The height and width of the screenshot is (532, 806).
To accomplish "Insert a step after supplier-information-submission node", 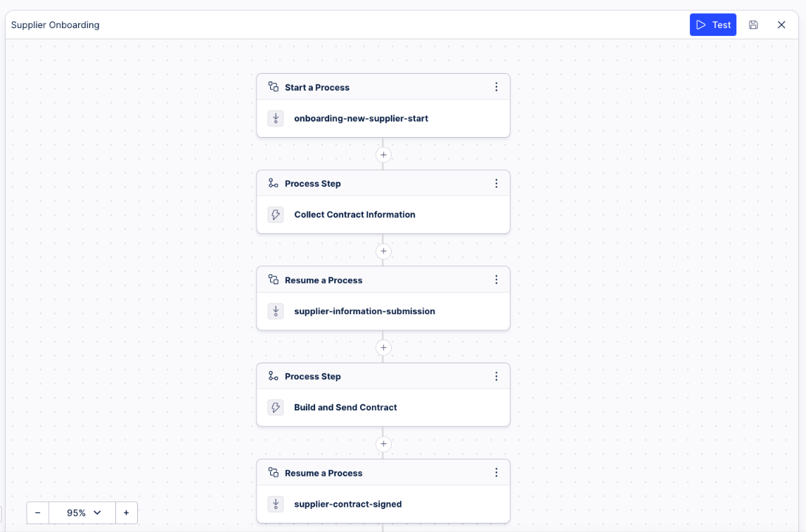I will coord(383,348).
